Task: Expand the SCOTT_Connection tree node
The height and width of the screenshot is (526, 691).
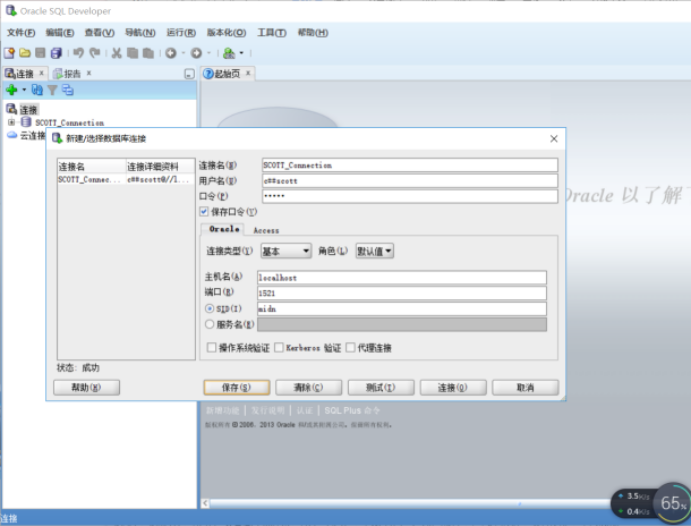Action: click(11, 122)
